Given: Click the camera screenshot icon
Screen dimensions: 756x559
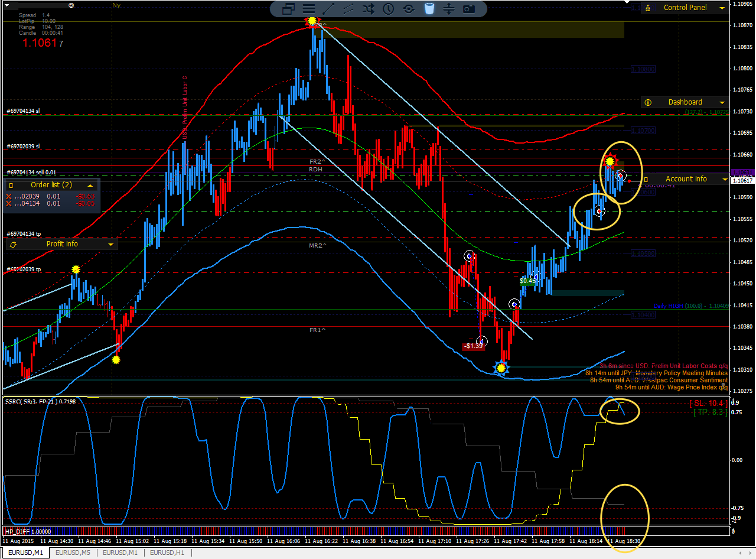Looking at the screenshot, I should click(469, 9).
